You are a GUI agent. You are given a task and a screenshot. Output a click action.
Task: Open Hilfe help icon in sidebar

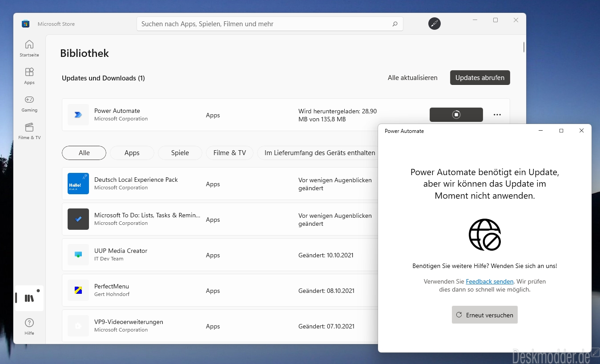29,326
